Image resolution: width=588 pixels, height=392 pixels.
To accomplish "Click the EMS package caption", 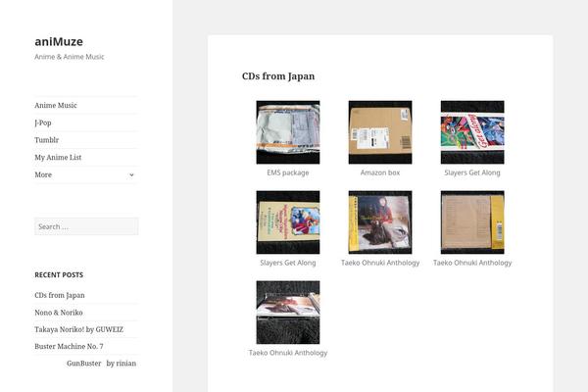I will click(288, 172).
